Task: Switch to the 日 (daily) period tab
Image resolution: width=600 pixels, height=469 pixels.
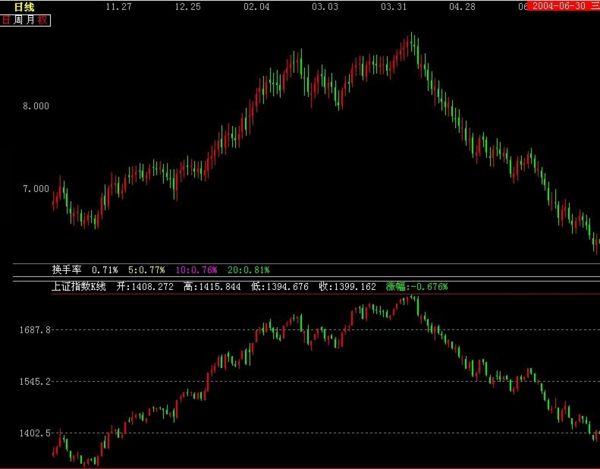Action: [6, 20]
